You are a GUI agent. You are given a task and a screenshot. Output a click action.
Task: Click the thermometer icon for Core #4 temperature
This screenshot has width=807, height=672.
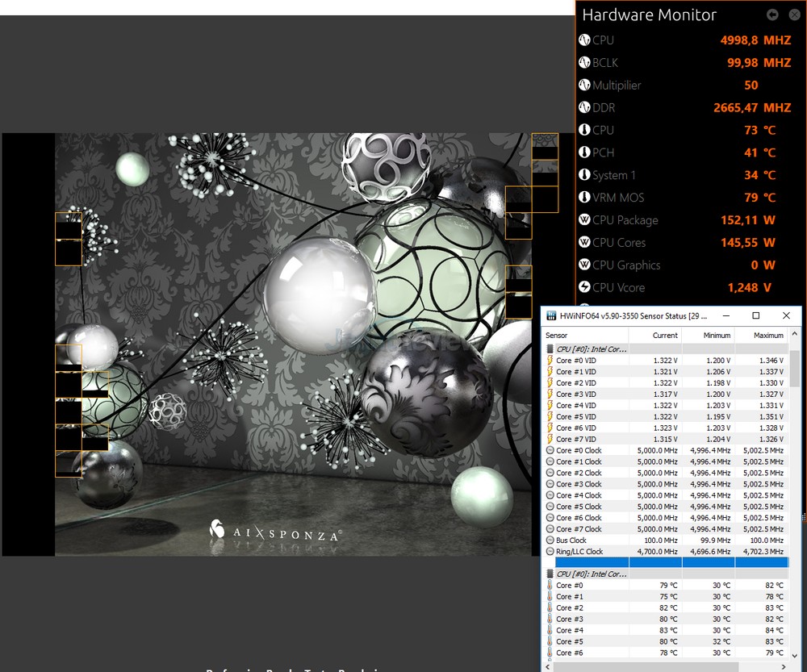[x=550, y=631]
